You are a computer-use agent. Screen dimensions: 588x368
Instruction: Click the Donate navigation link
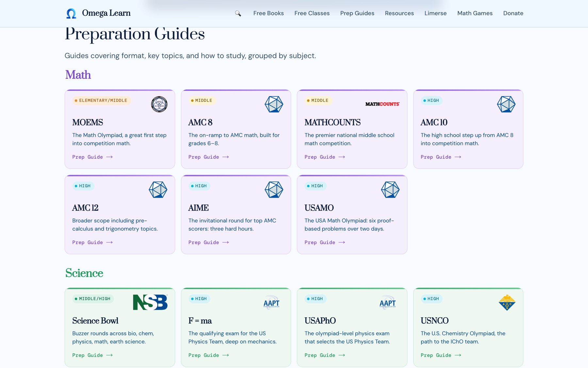pos(513,13)
